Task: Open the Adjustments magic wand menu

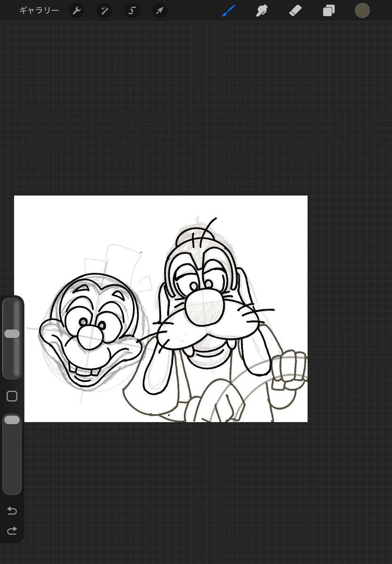Action: click(x=104, y=10)
